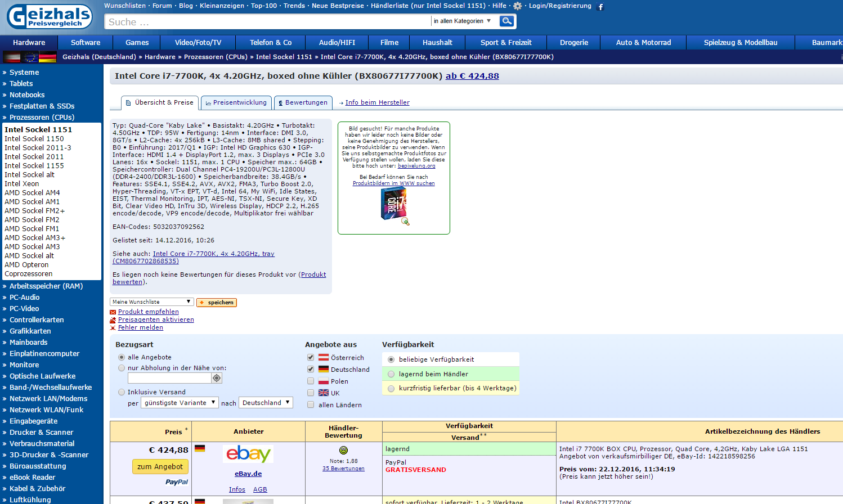Screen dimensions: 843x504
Task: Click the magnifier icon on product image
Action: point(405,221)
